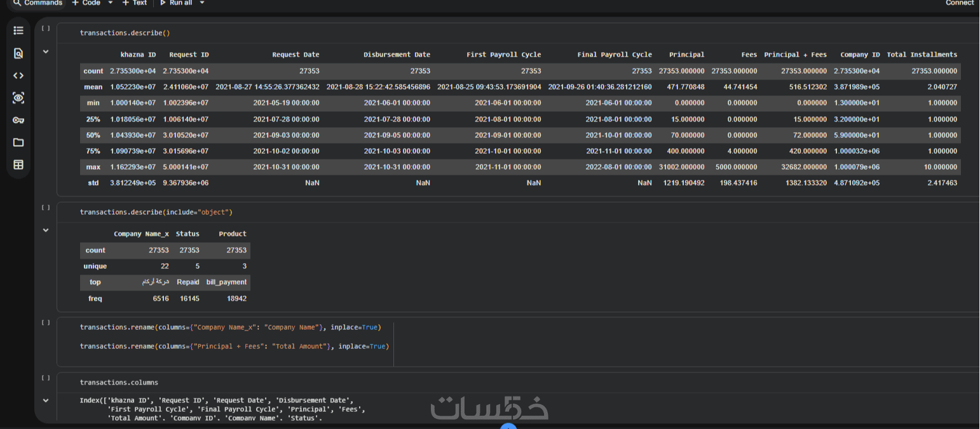Image resolution: width=980 pixels, height=429 pixels.
Task: Open the secrets key icon
Action: click(x=18, y=120)
